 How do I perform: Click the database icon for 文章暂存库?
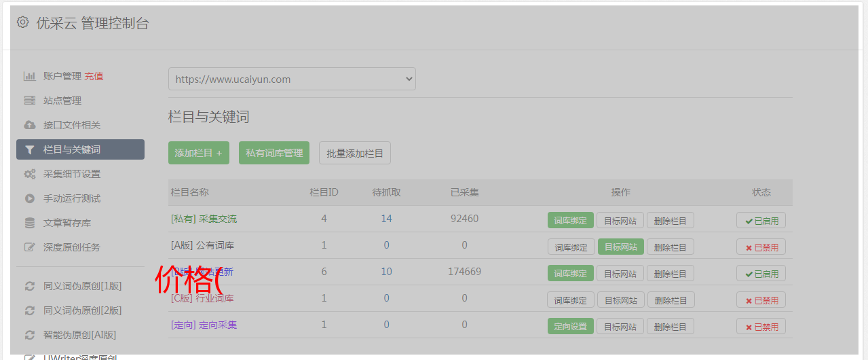[29, 223]
